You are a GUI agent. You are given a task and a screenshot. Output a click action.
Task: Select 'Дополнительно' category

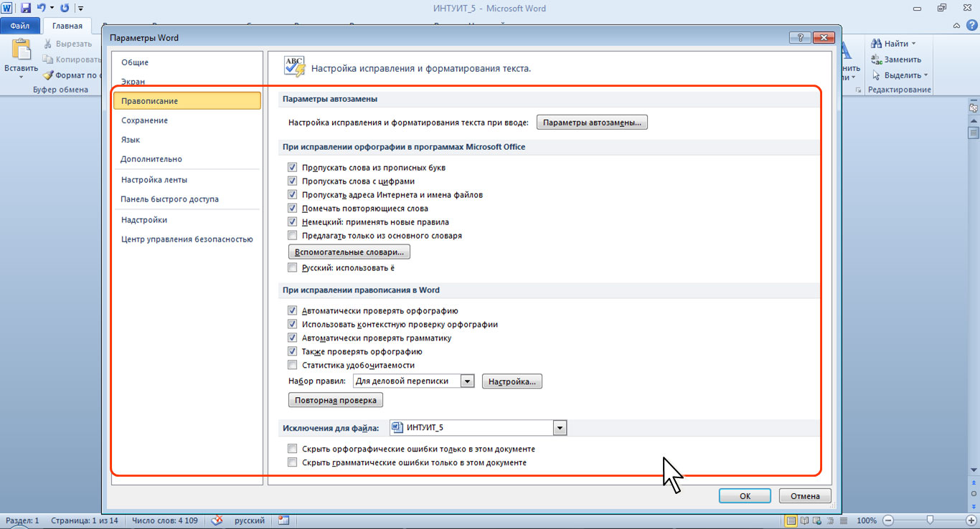click(x=187, y=159)
